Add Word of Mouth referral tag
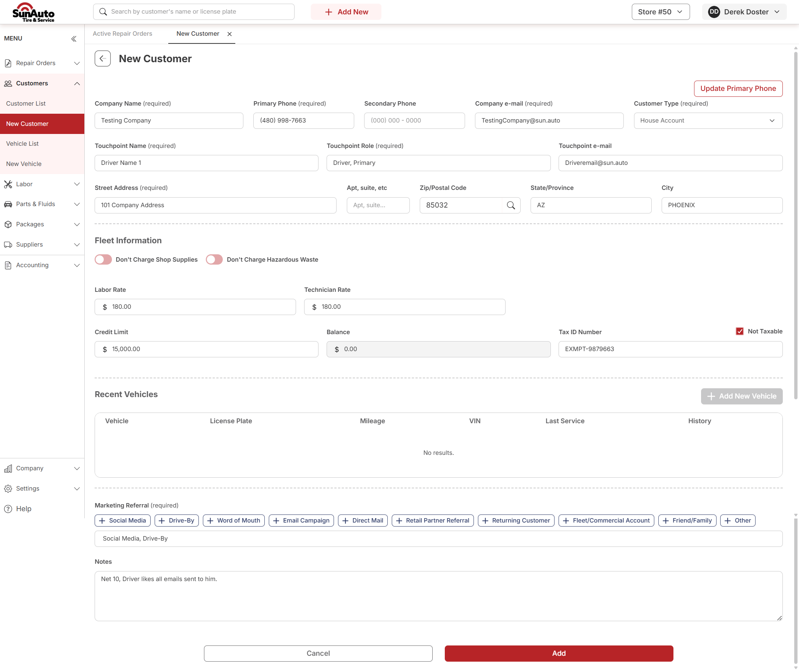Viewport: 799px width, 672px height. (234, 521)
